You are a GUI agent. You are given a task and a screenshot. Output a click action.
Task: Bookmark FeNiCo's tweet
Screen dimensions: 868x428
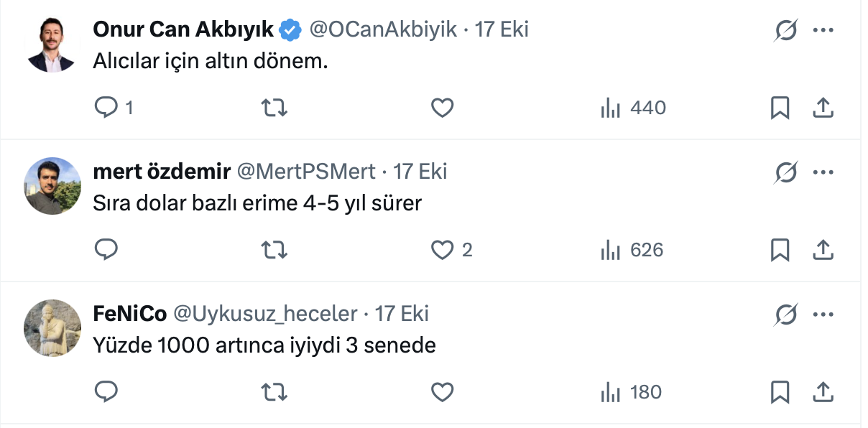pos(780,392)
